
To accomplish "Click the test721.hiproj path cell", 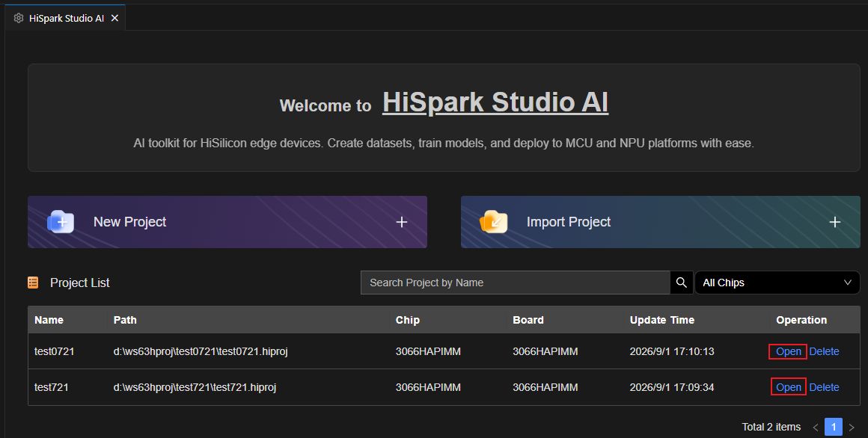I will point(195,388).
